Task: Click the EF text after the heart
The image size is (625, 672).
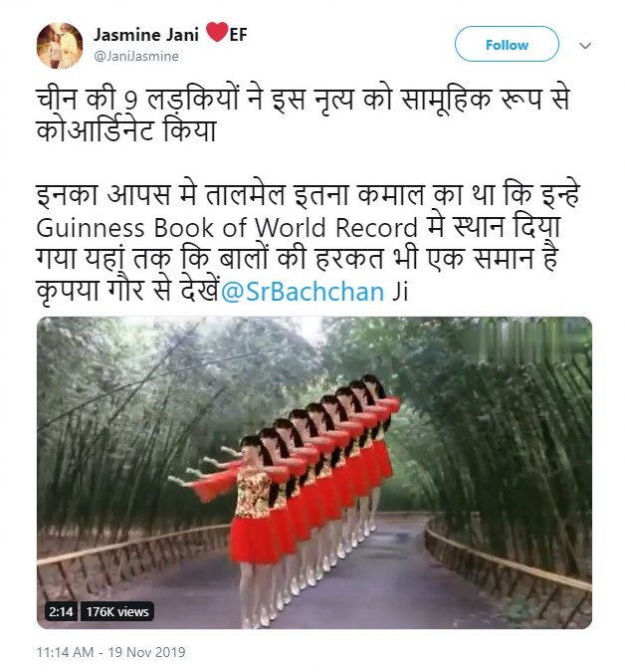Action: pyautogui.click(x=239, y=35)
